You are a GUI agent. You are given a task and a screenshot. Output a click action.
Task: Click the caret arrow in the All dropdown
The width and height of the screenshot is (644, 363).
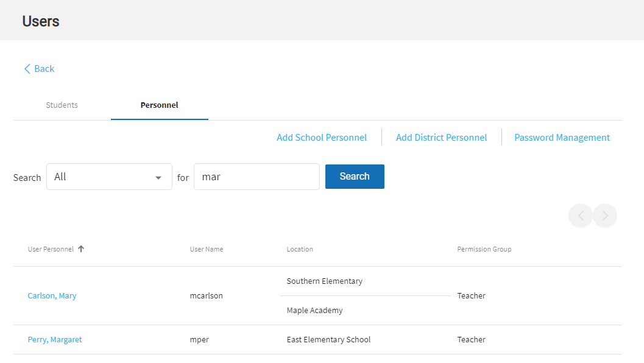[x=158, y=177]
